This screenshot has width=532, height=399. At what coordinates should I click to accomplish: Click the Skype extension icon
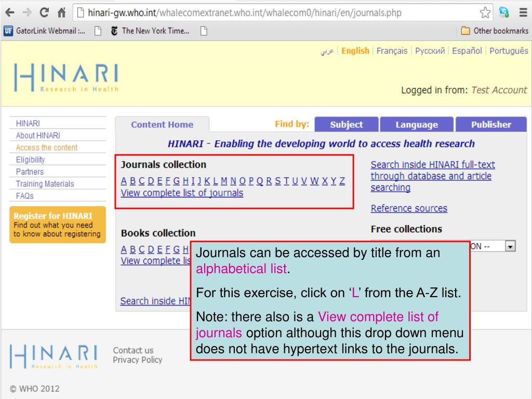[x=504, y=12]
